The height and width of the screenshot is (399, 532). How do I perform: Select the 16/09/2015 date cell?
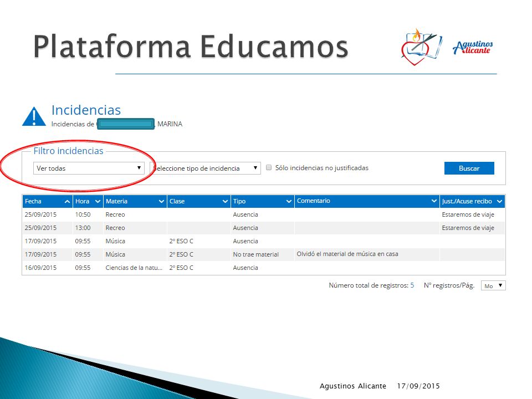(40, 268)
